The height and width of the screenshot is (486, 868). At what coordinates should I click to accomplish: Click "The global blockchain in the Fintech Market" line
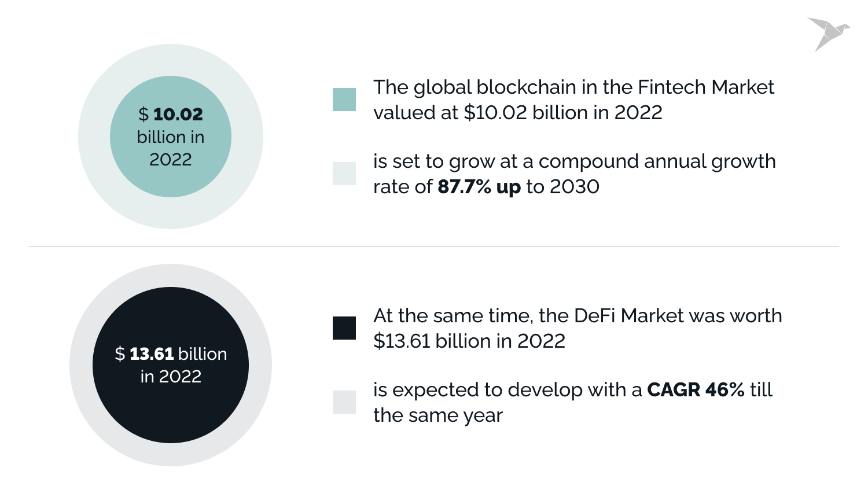573,87
